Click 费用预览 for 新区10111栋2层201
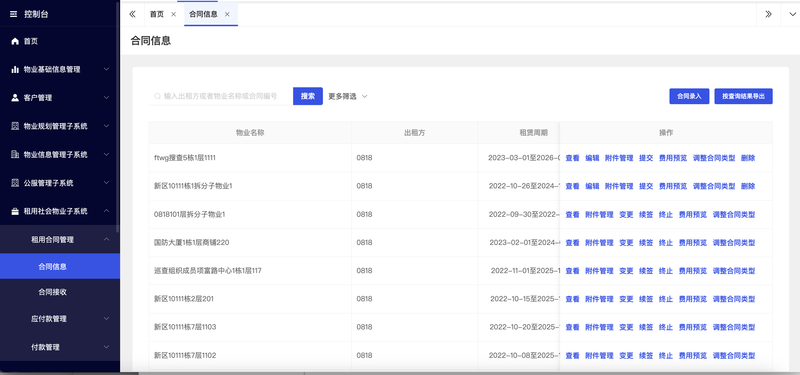Screen dimensions: 800x375 coord(693,299)
